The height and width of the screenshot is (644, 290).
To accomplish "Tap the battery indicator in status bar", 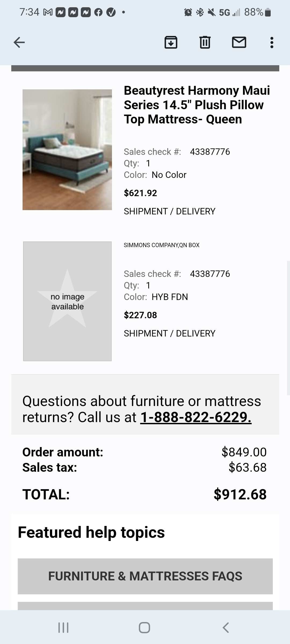I will pyautogui.click(x=268, y=12).
